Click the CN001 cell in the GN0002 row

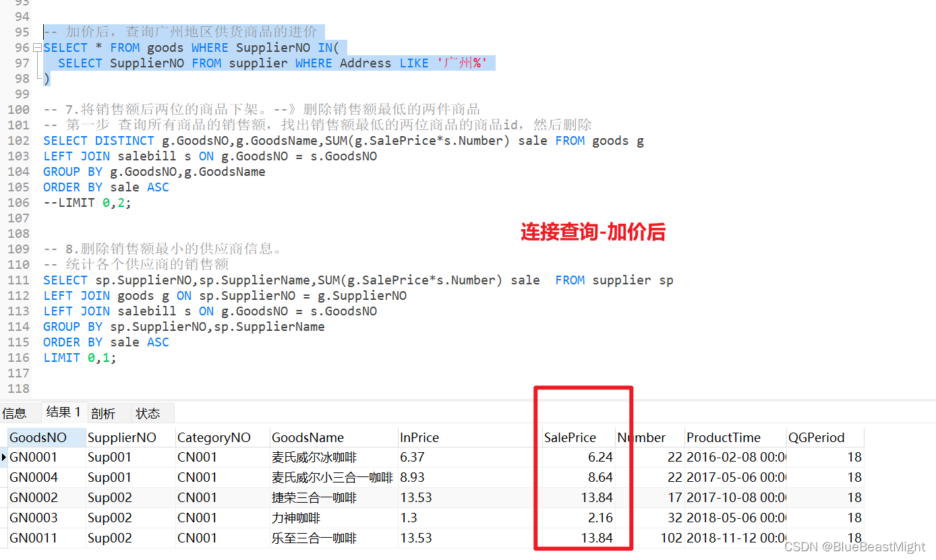(223, 498)
